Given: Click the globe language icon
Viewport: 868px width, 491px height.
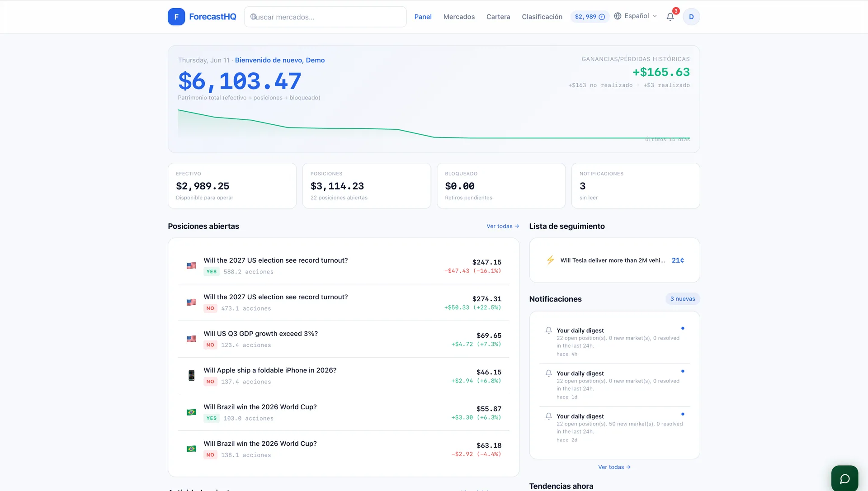Looking at the screenshot, I should pyautogui.click(x=618, y=16).
